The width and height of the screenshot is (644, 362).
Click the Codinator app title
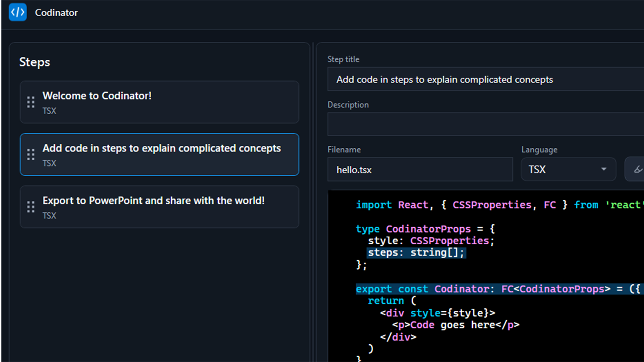click(x=56, y=13)
